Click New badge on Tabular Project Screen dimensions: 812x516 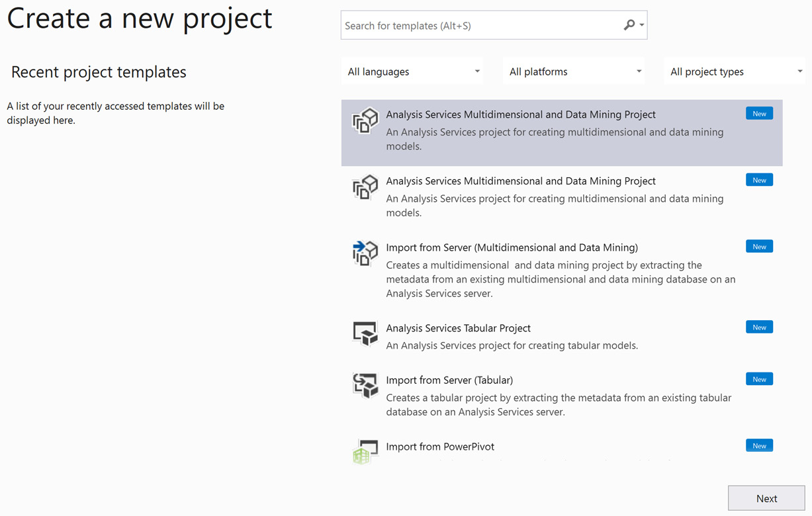(759, 327)
